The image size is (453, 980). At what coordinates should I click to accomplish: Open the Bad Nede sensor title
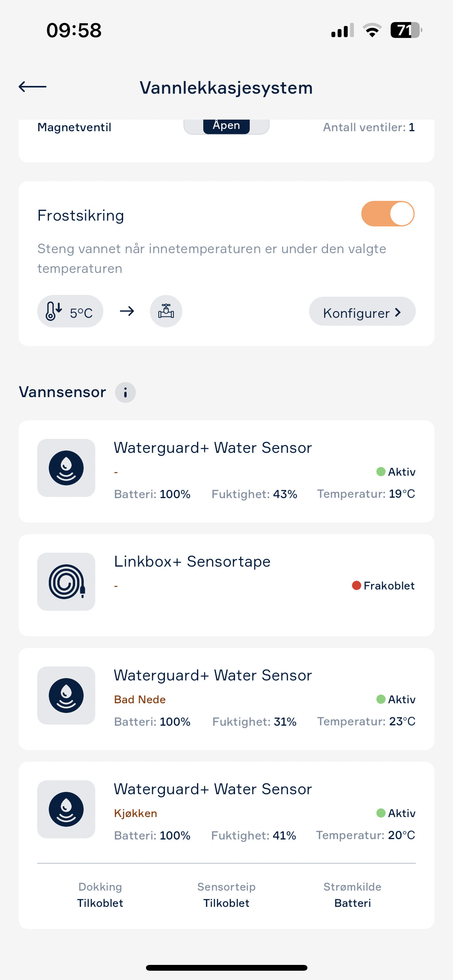[x=213, y=675]
